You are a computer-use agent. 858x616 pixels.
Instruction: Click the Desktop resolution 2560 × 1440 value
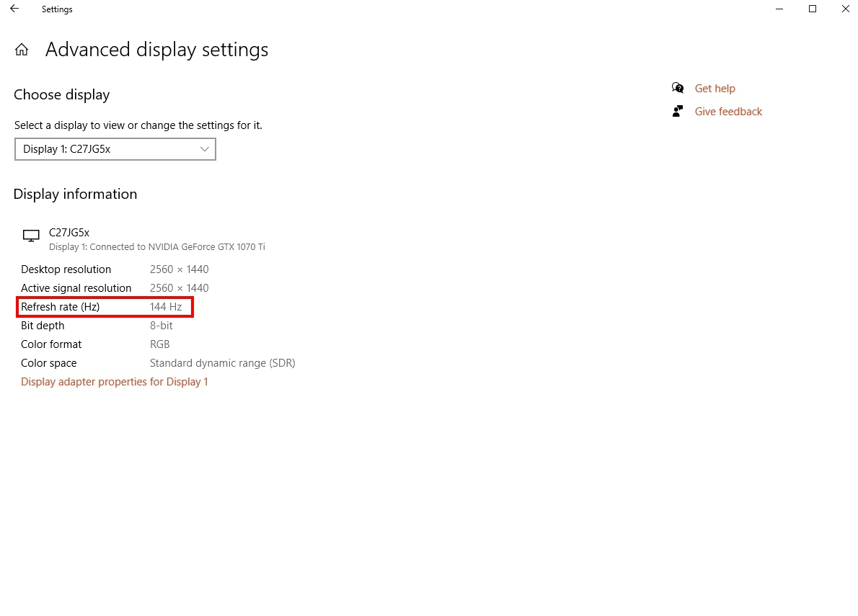(x=180, y=269)
